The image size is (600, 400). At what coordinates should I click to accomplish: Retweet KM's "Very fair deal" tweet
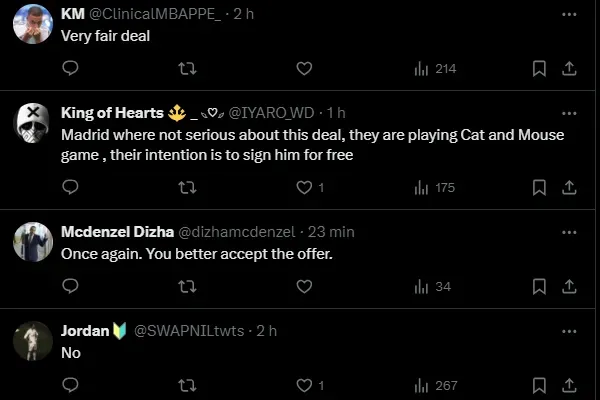(x=186, y=68)
